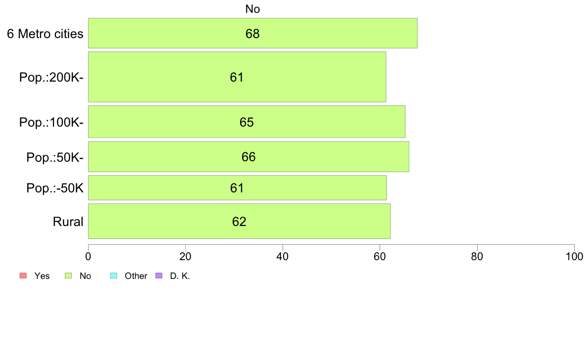Click the green No legend swatch
This screenshot has height=364, width=588.
pos(68,275)
